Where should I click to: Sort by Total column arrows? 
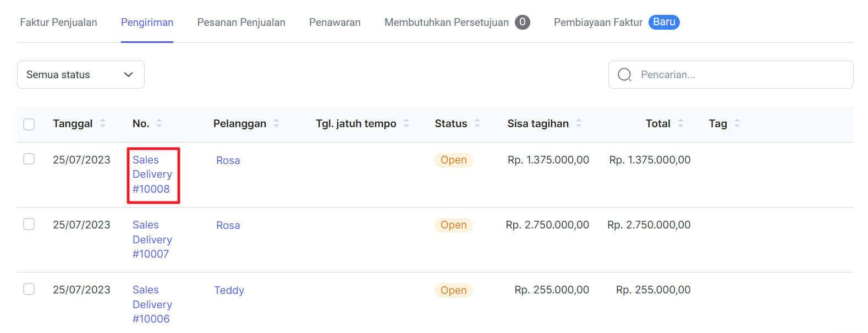[x=680, y=123]
